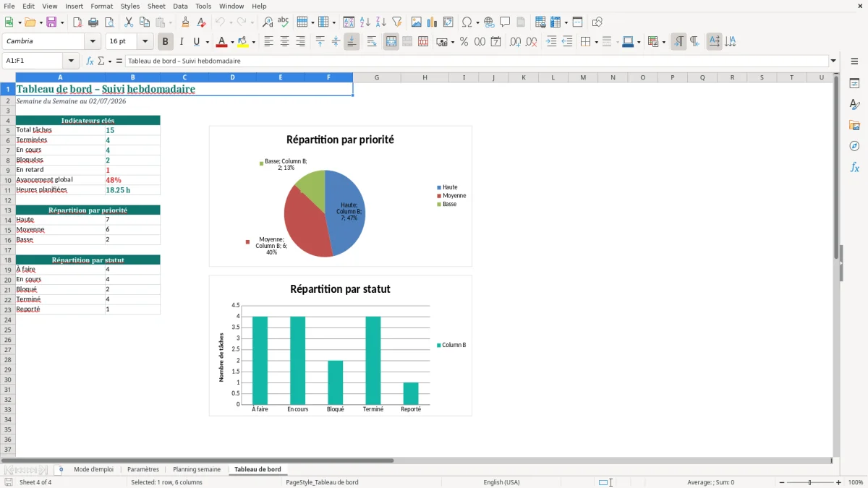Image resolution: width=868 pixels, height=488 pixels.
Task: Insert a comment
Action: click(506, 22)
